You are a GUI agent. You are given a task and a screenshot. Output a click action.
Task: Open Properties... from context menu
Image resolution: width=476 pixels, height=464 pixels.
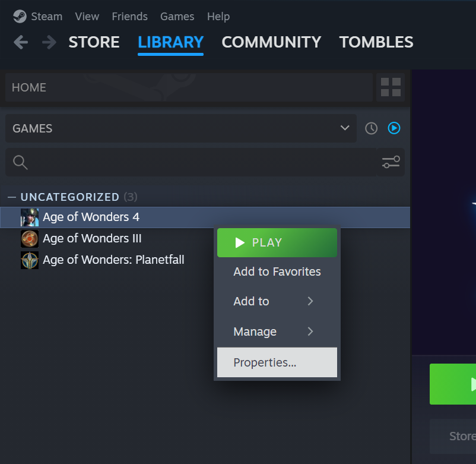tap(277, 362)
